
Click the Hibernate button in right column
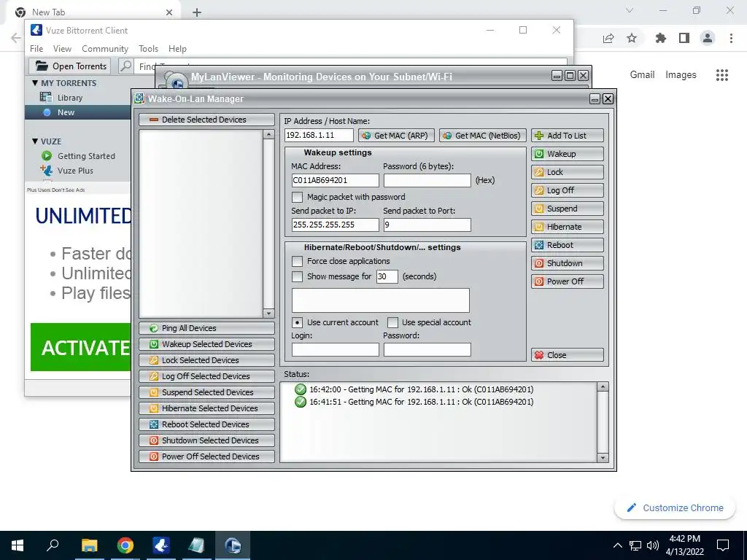click(568, 227)
